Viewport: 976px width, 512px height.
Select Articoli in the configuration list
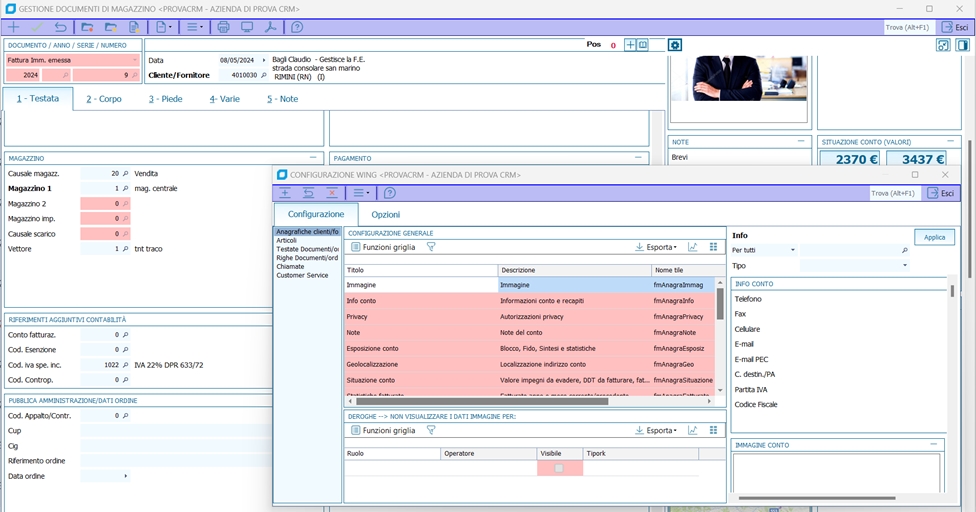click(287, 240)
